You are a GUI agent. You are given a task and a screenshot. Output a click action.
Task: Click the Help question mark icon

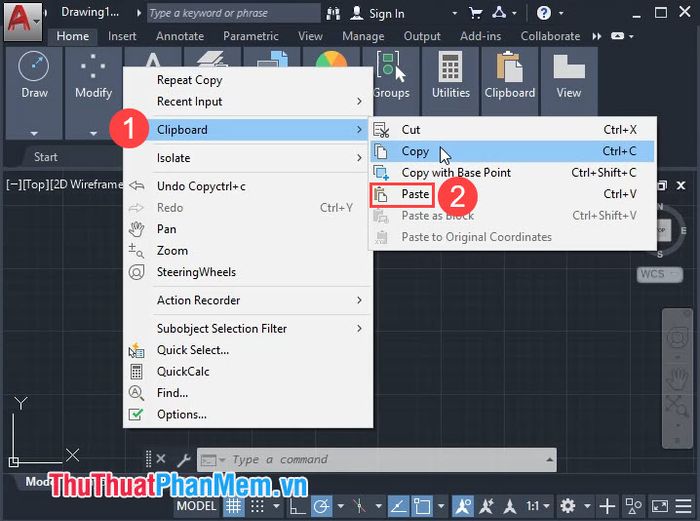[x=543, y=13]
